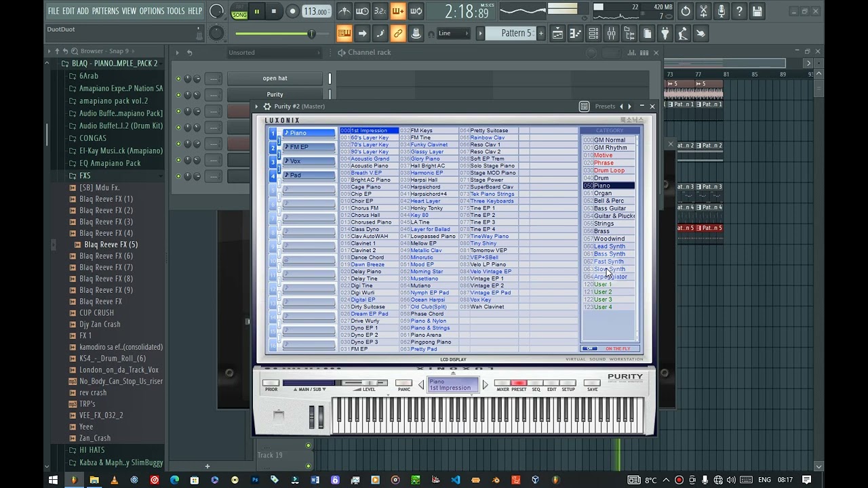Click the Purity SAVE button
This screenshot has width=868, height=488.
tap(593, 384)
